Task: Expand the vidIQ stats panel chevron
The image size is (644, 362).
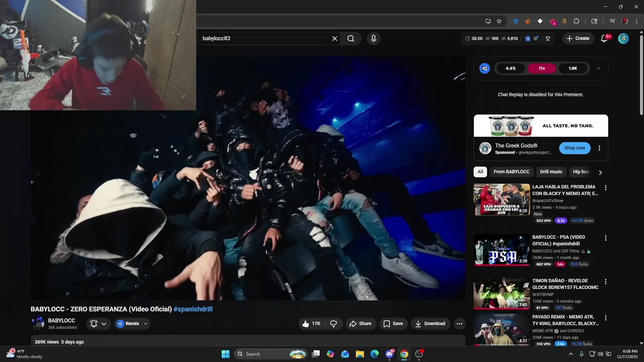Action: tap(598, 68)
